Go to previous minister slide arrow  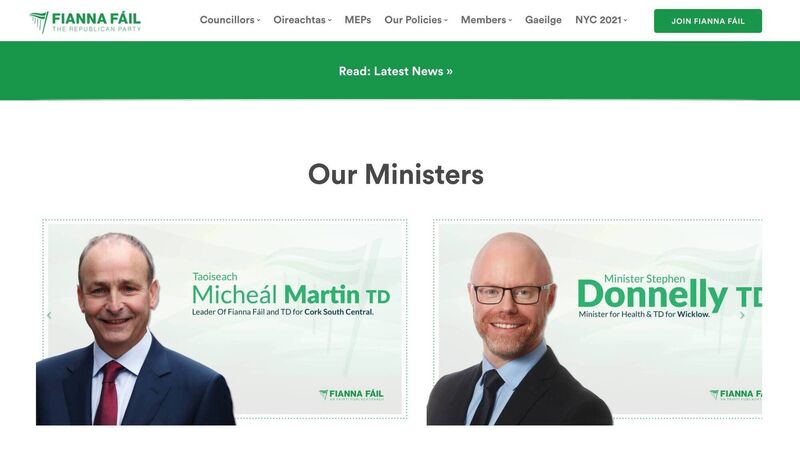49,315
